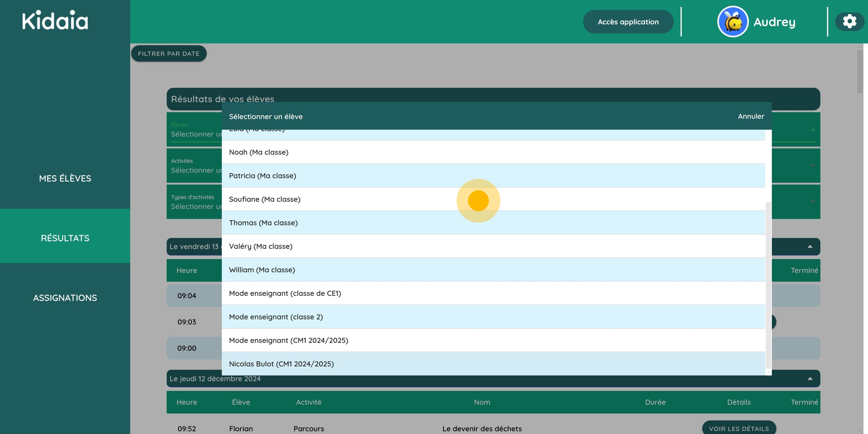Collapse the jeudi 12 décembre section
Screen dimensions: 868x434
coord(810,379)
